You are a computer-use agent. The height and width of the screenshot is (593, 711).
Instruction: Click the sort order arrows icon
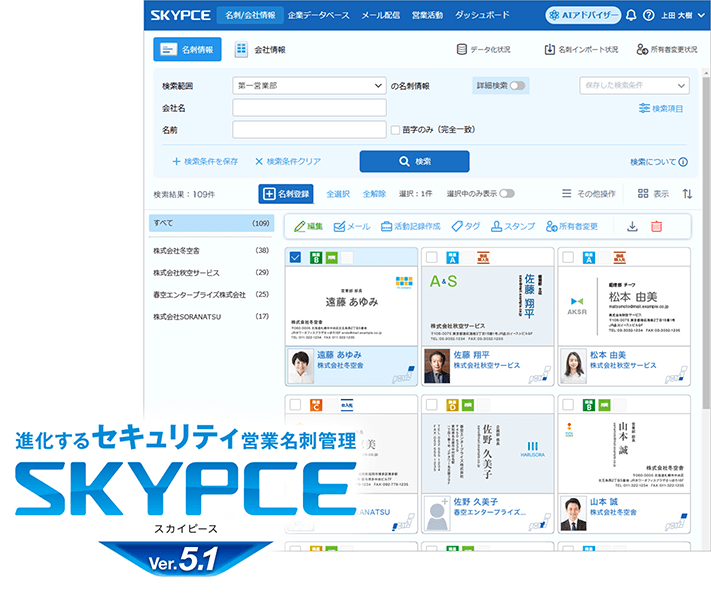[687, 194]
